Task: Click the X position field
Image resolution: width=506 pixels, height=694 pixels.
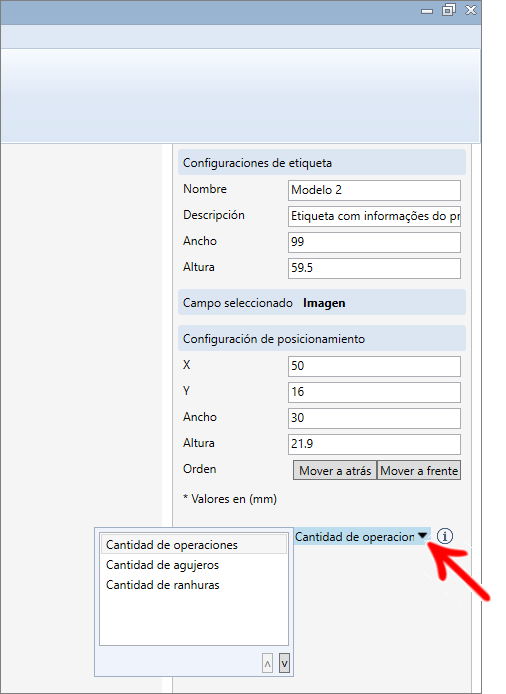Action: tap(374, 366)
